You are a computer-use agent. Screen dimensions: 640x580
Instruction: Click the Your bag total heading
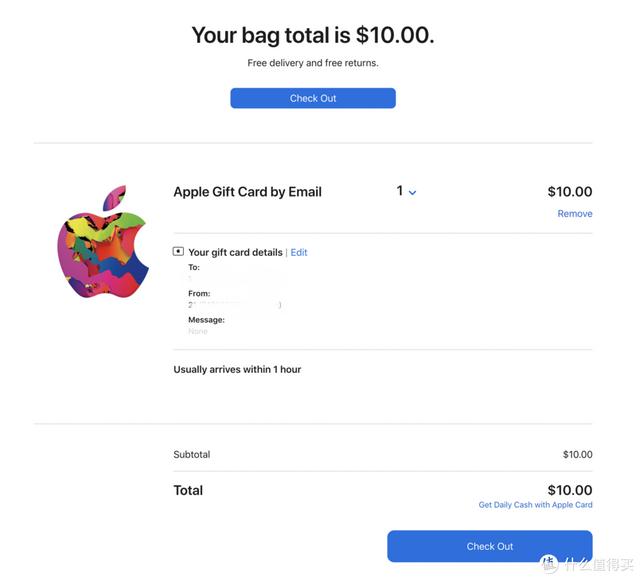(x=313, y=36)
